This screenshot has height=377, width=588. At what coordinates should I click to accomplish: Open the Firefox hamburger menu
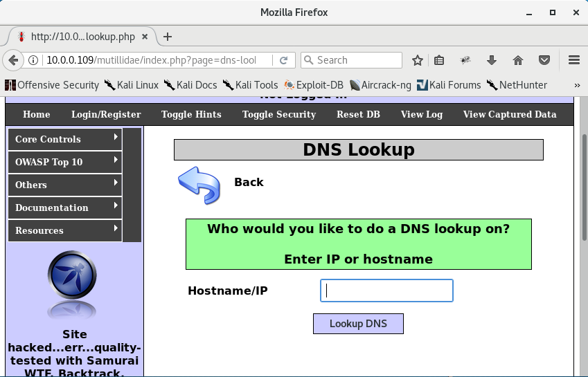point(574,60)
